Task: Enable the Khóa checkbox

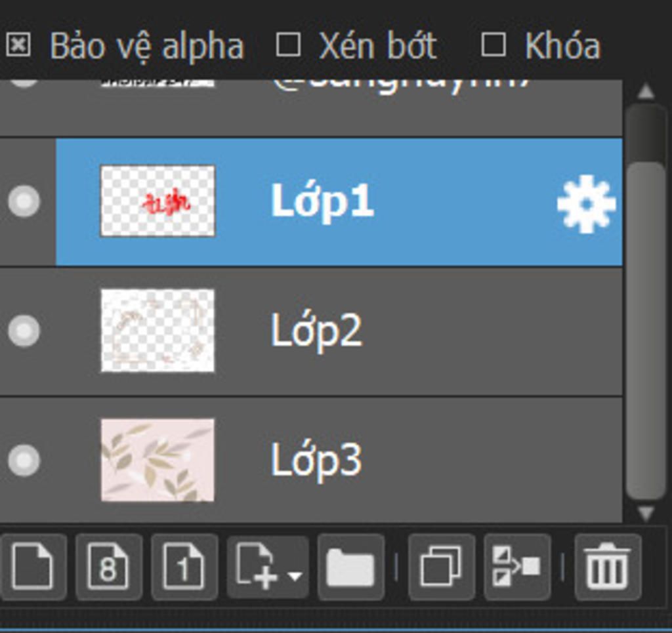Action: (x=493, y=45)
